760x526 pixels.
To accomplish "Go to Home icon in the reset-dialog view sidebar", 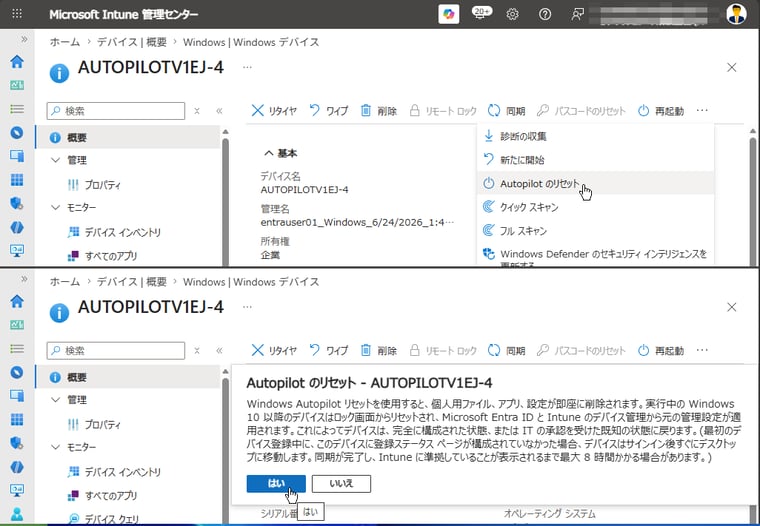I will pos(17,301).
